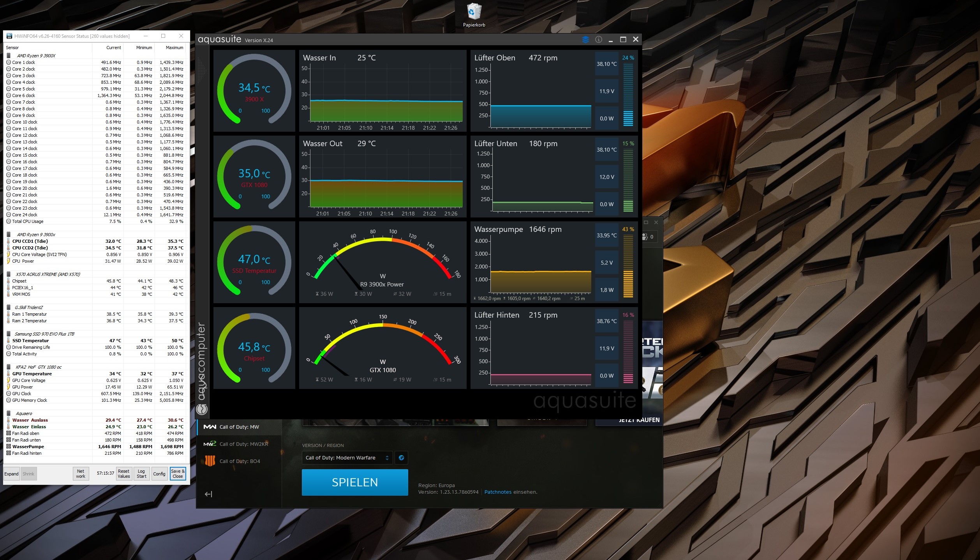980x560 pixels.
Task: Click the Lüfter Oben 24 % level bar
Action: 628,94
